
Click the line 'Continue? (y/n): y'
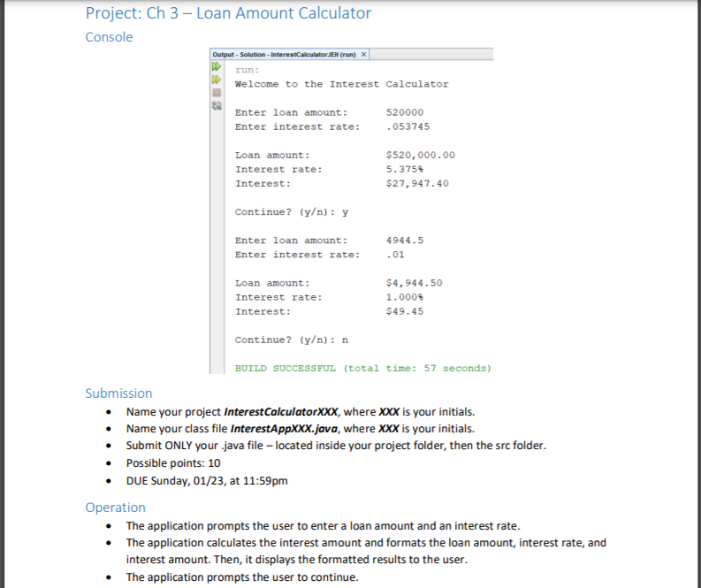tap(292, 212)
